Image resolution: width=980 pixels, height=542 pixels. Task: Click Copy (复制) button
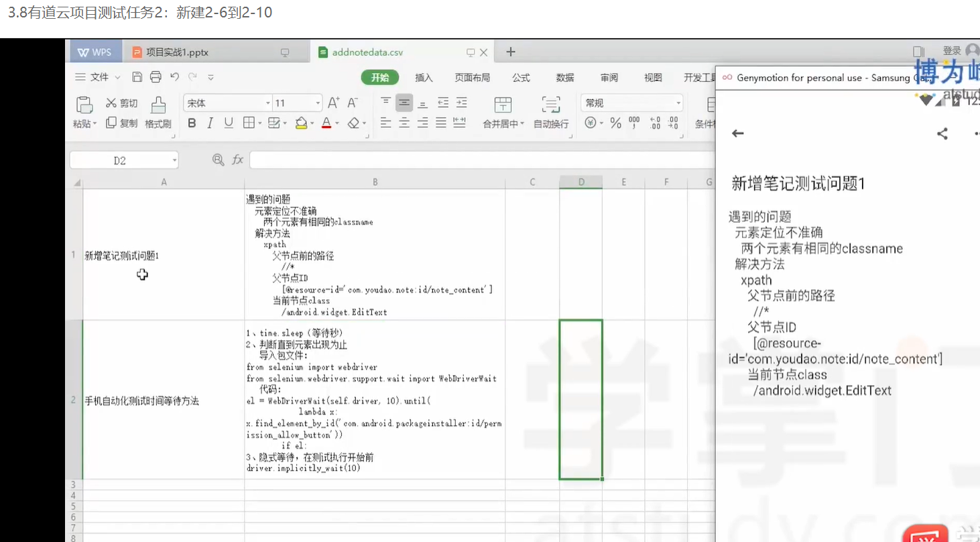tap(121, 123)
